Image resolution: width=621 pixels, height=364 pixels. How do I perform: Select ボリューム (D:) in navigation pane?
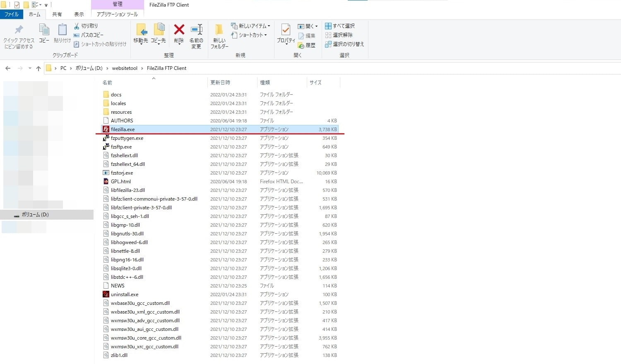(35, 215)
